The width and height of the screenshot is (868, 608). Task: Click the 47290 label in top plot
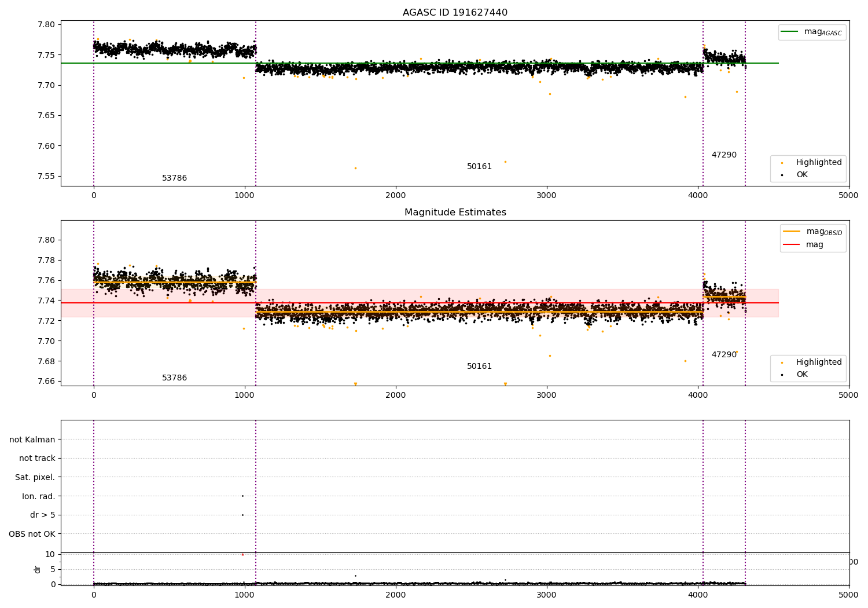(724, 155)
